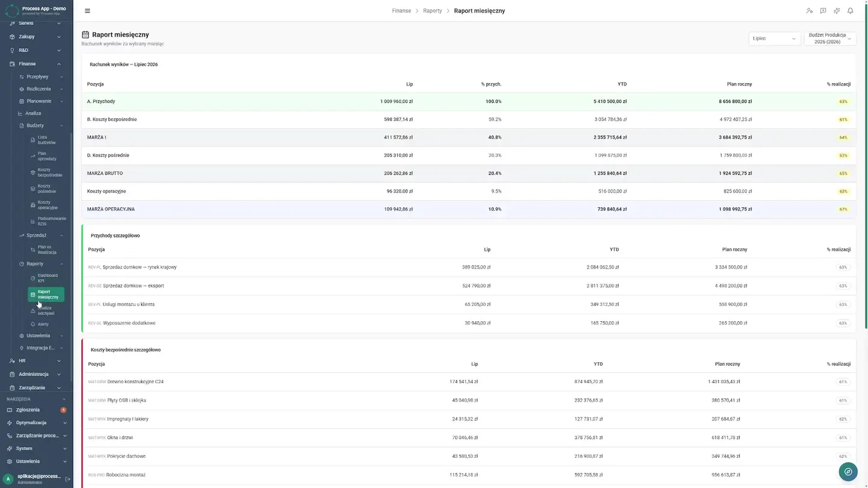The width and height of the screenshot is (868, 488).
Task: Open Koszty pośrednie in sidebar
Action: tap(47, 189)
